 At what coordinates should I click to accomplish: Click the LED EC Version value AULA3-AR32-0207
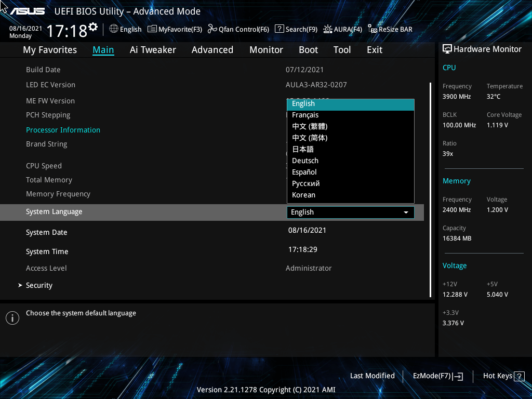316,85
